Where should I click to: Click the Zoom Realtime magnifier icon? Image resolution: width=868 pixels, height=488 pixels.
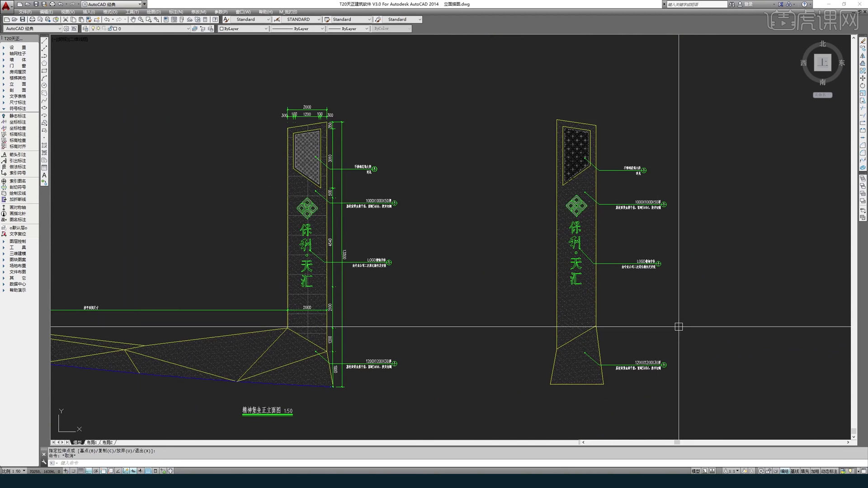[x=141, y=19]
